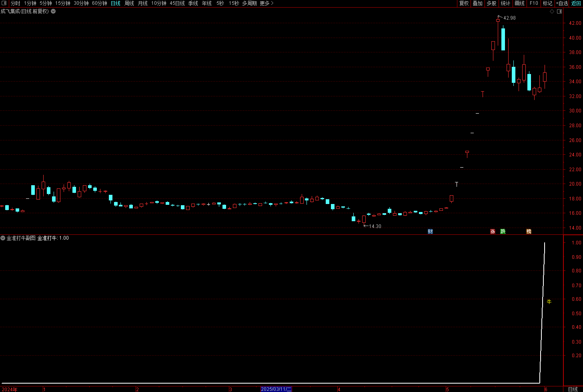The image size is (583, 392).
Task: Click the 40.00 price axis label
Action: (x=575, y=38)
